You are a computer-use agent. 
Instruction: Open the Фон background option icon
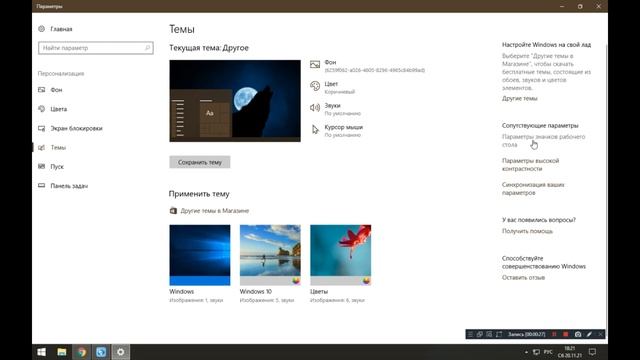pos(315,64)
